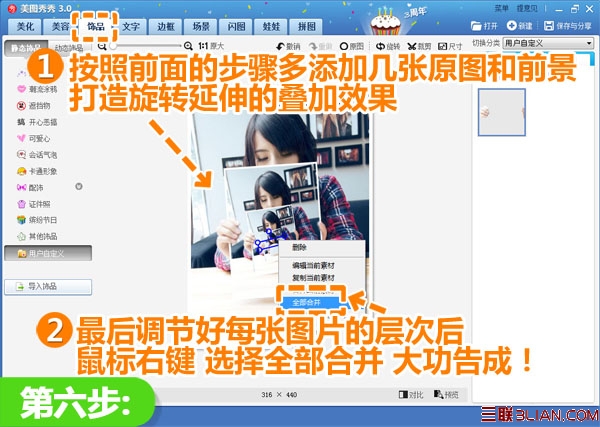Viewport: 600px width, 427px height.
Task: Open the 菜单 title bar menu
Action: (x=501, y=8)
